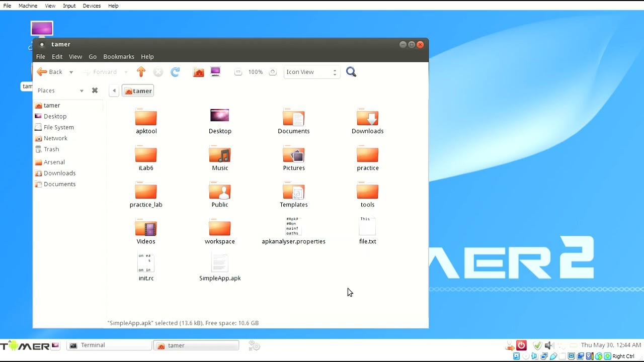Select the Templates folder

coord(294,191)
